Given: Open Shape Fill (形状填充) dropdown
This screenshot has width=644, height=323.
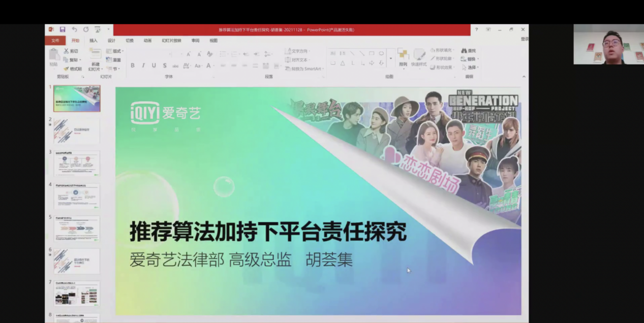Looking at the screenshot, I should click(x=441, y=50).
